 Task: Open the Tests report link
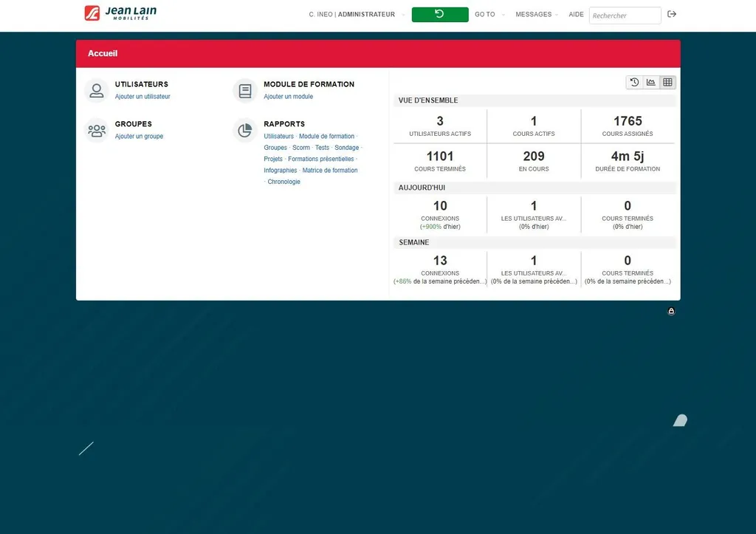322,148
